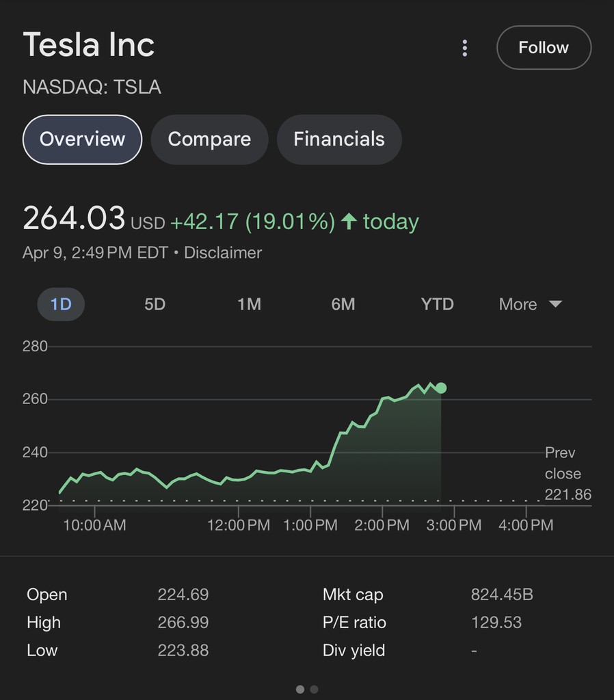Select the Overview tab

[x=82, y=139]
